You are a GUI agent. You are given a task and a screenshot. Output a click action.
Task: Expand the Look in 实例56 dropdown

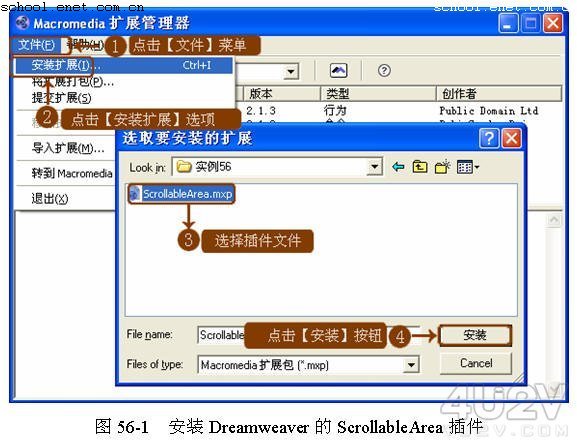pos(374,167)
